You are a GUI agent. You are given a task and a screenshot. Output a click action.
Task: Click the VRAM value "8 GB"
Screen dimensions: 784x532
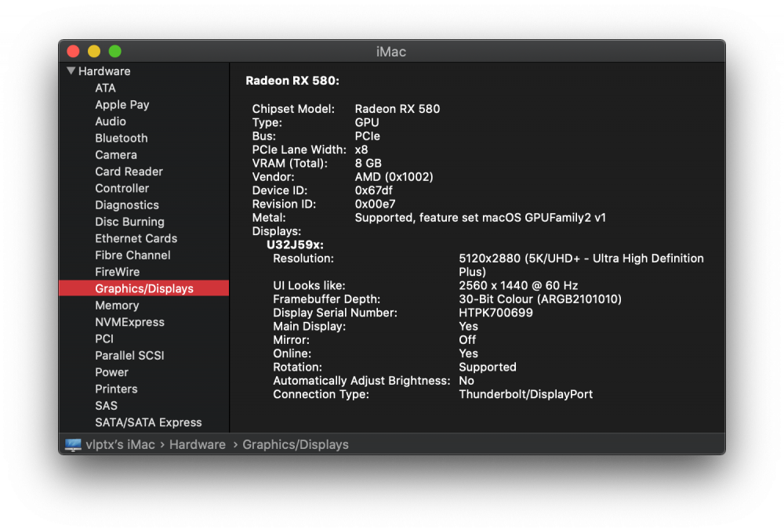tap(368, 163)
